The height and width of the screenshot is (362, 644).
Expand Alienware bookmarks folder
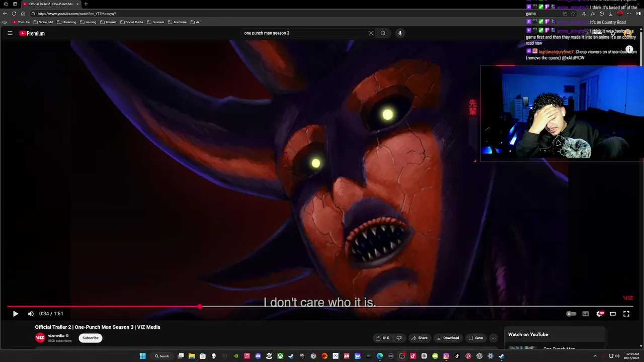tap(178, 22)
